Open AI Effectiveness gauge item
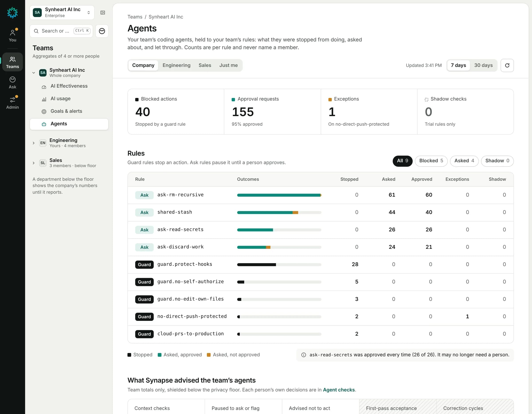The height and width of the screenshot is (414, 532). (69, 86)
